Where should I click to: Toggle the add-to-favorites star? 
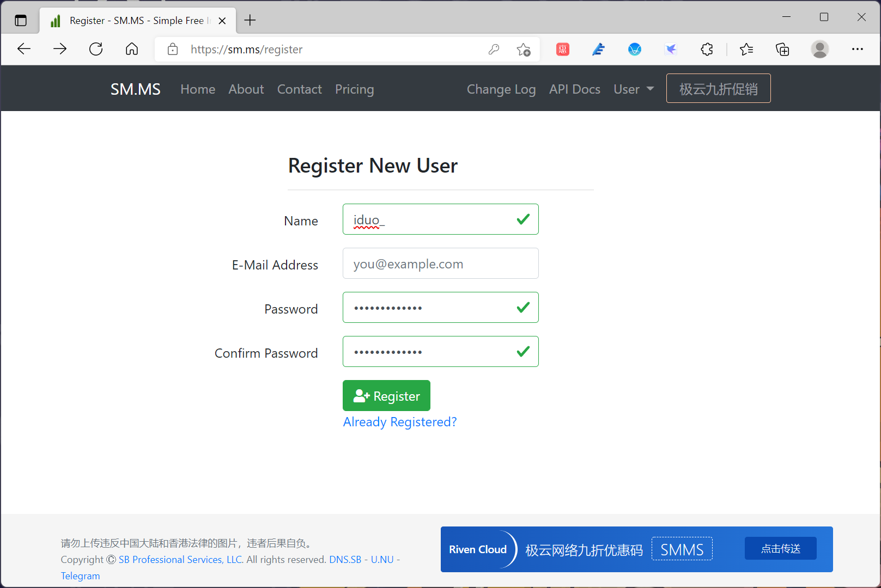[524, 49]
